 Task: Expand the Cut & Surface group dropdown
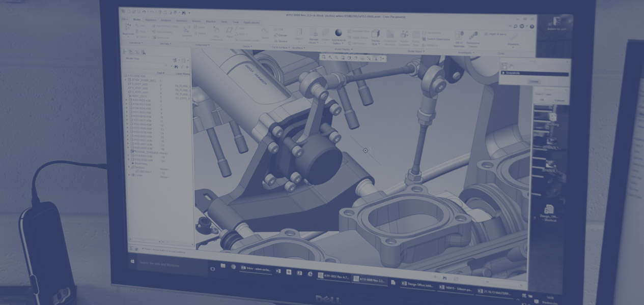pyautogui.click(x=281, y=47)
